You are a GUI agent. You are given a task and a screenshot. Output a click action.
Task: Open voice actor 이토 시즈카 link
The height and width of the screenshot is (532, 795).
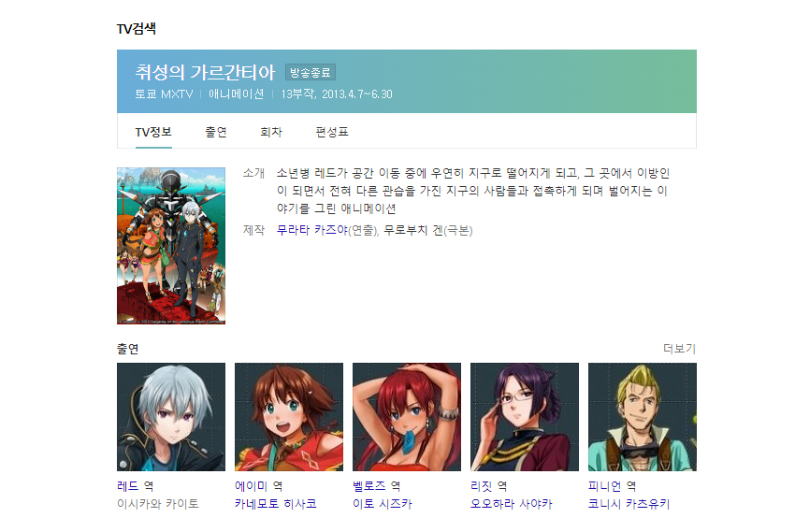pyautogui.click(x=383, y=504)
